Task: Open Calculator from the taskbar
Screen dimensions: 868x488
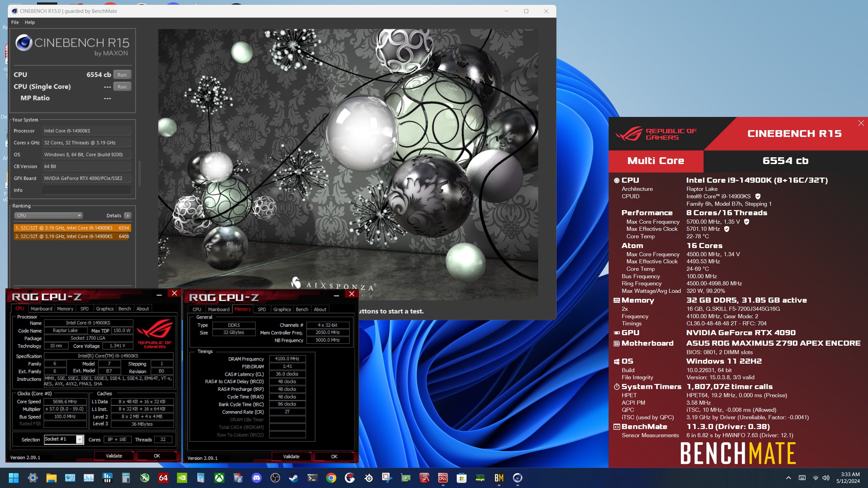Action: pos(126,478)
